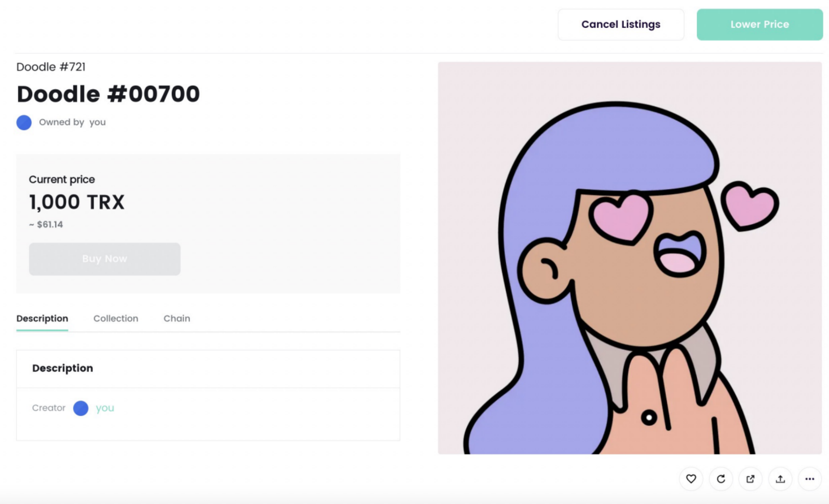Switch to the Collection tab
Screen dimensions: 829x504
[116, 318]
